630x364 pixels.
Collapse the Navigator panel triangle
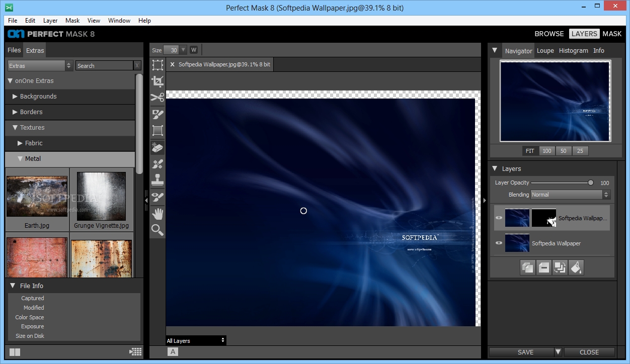click(x=495, y=50)
